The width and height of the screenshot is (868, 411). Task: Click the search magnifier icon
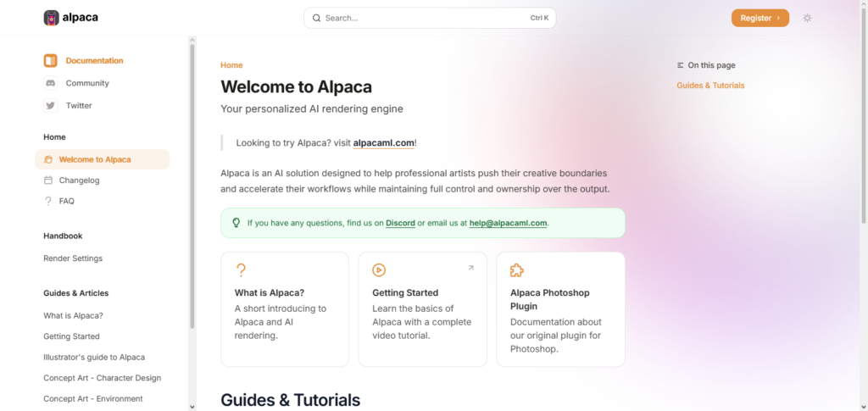point(317,18)
